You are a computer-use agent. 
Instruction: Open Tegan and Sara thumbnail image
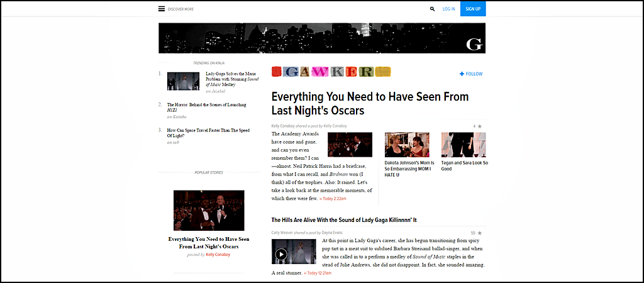click(x=464, y=145)
